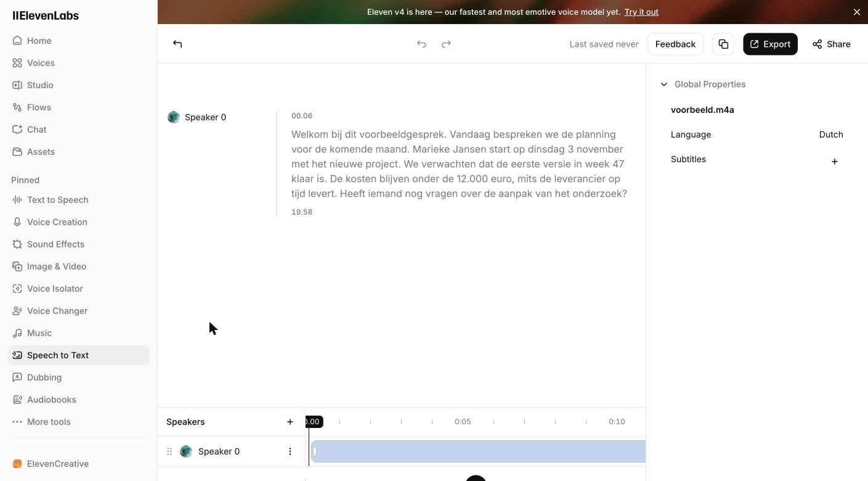Viewport: 868px width, 481px height.
Task: Jump to the 0:05 timeline mark
Action: pyautogui.click(x=463, y=422)
